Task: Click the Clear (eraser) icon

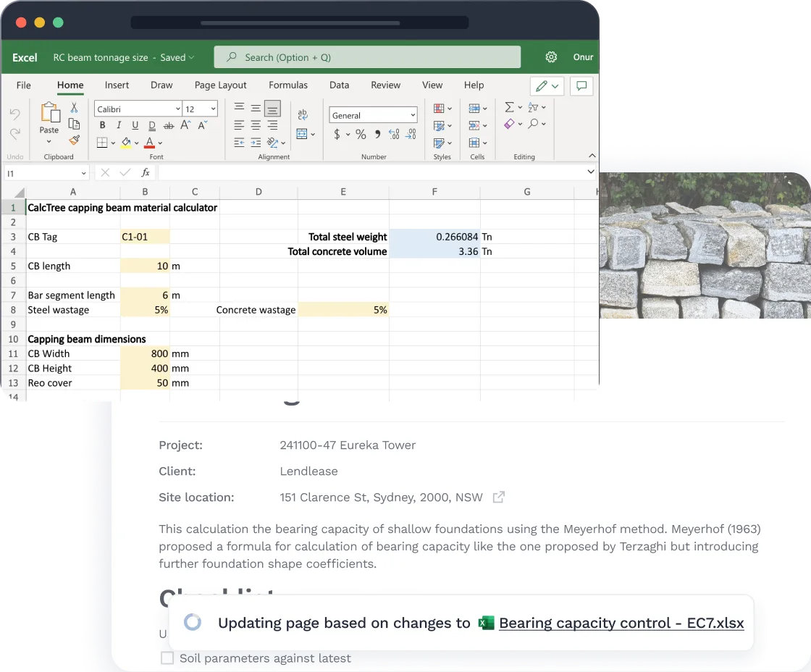Action: pyautogui.click(x=509, y=124)
